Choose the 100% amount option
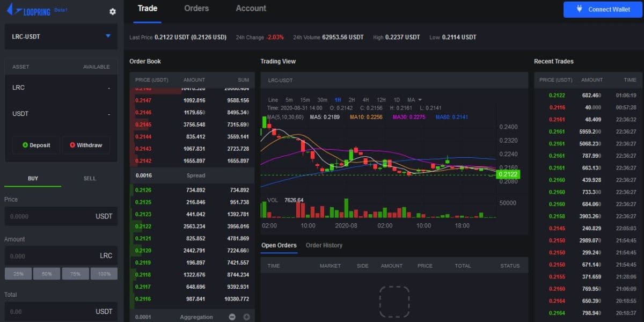 click(x=104, y=274)
